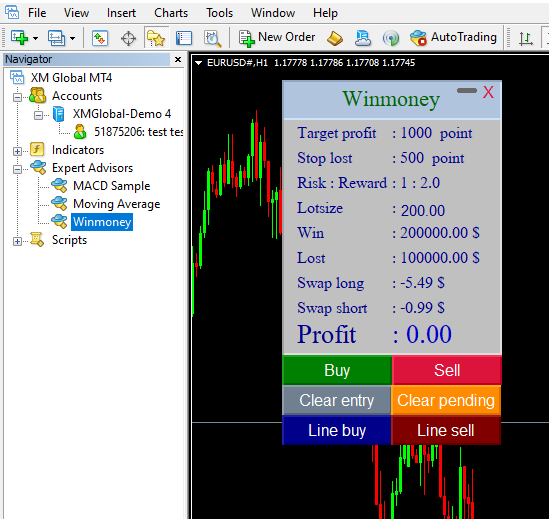This screenshot has width=549, height=519.
Task: Toggle the Market Watch window icon
Action: (100, 37)
